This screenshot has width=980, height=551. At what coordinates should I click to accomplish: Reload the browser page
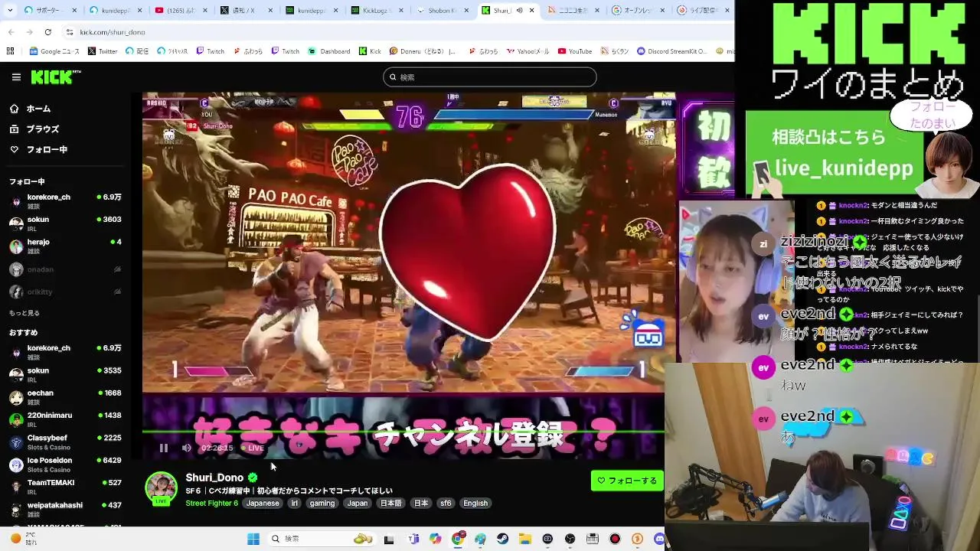(x=47, y=32)
